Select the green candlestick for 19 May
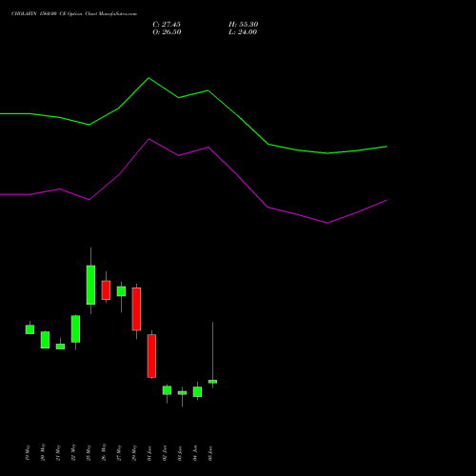Viewport: 476px width, 476px height. [x=30, y=329]
